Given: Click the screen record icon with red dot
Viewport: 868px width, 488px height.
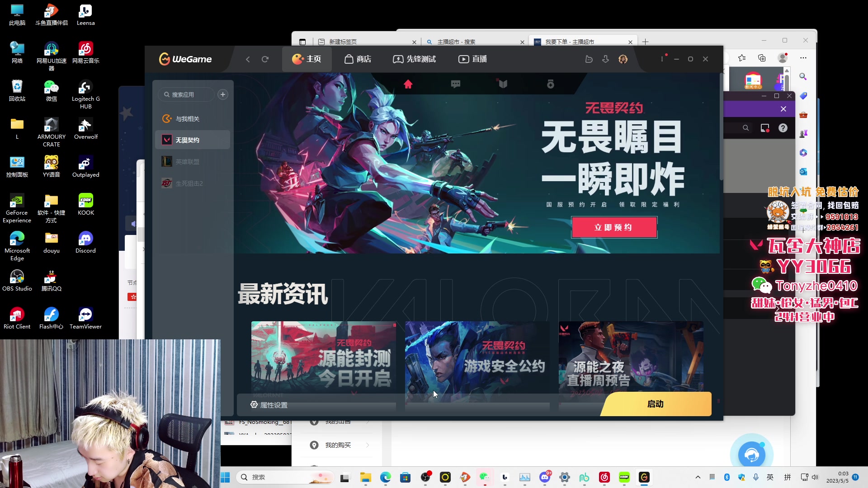Looking at the screenshot, I should [x=765, y=128].
